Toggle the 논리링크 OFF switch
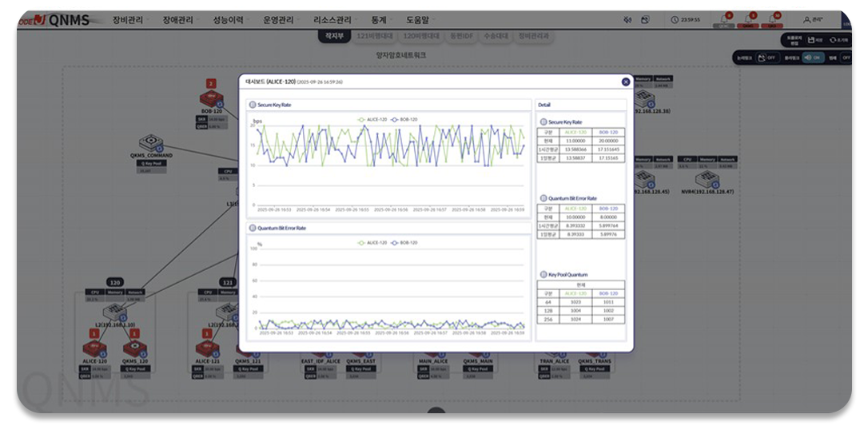The image size is (868, 438). coord(766,58)
